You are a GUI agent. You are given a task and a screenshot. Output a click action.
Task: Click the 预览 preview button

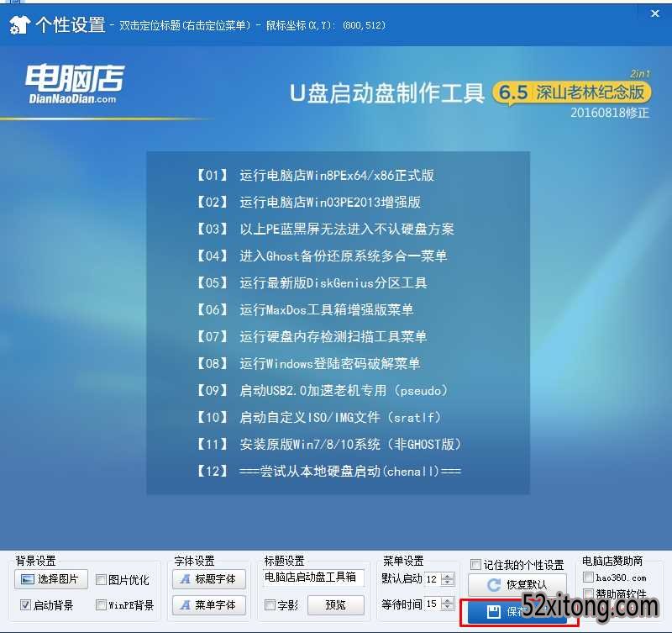pyautogui.click(x=335, y=604)
